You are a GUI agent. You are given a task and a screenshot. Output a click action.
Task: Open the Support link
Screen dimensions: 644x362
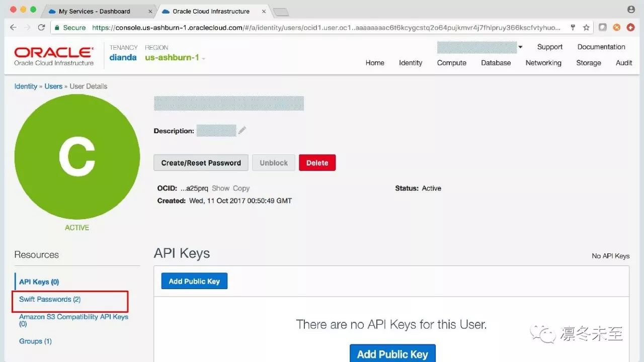[x=550, y=47]
